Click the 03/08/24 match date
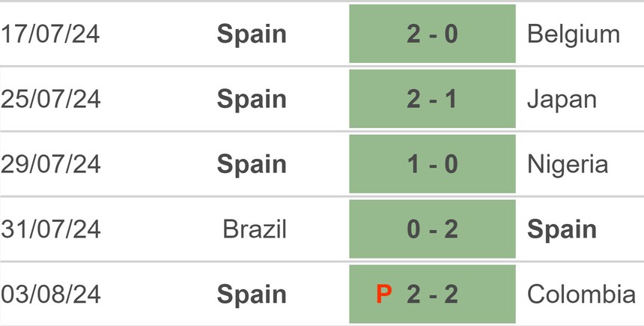 pos(52,295)
